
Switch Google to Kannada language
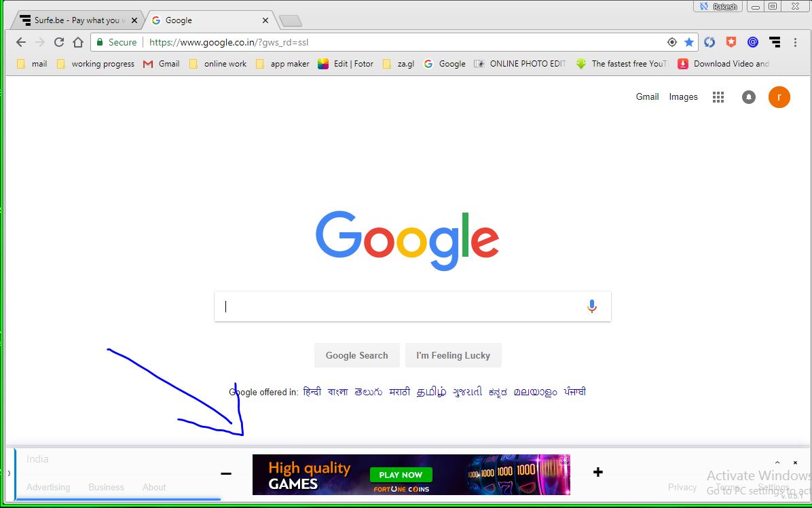(498, 392)
